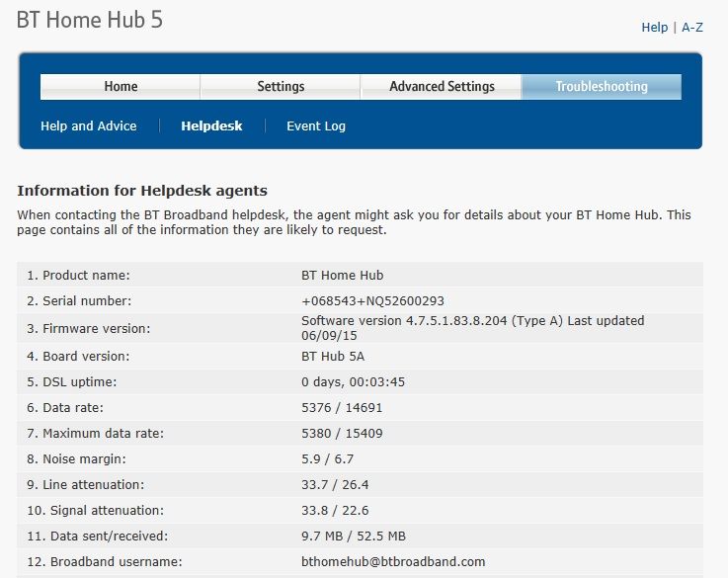Click the '3. Firmware version:' label
Screen dimensions: 728x578
tap(89, 329)
